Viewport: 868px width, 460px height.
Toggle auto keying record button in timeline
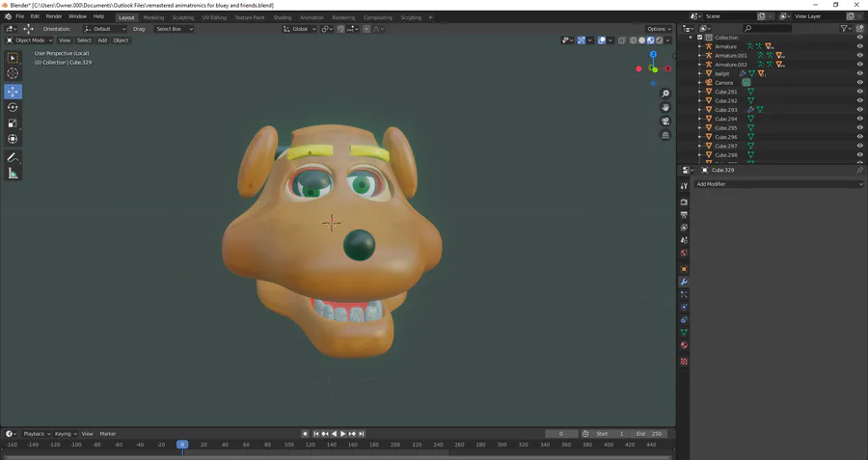(x=305, y=434)
